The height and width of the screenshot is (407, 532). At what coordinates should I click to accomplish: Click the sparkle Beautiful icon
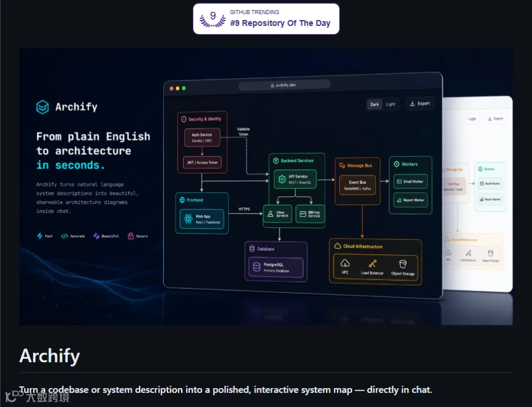click(x=96, y=236)
